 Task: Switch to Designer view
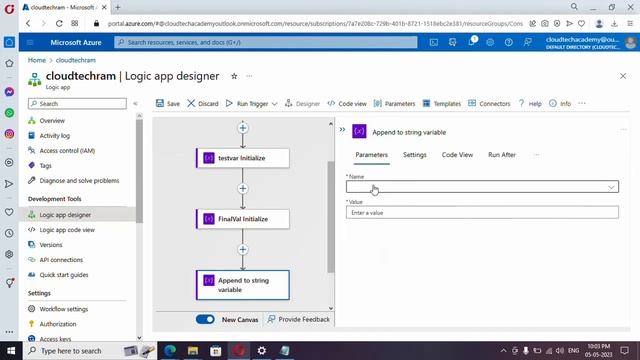(302, 104)
